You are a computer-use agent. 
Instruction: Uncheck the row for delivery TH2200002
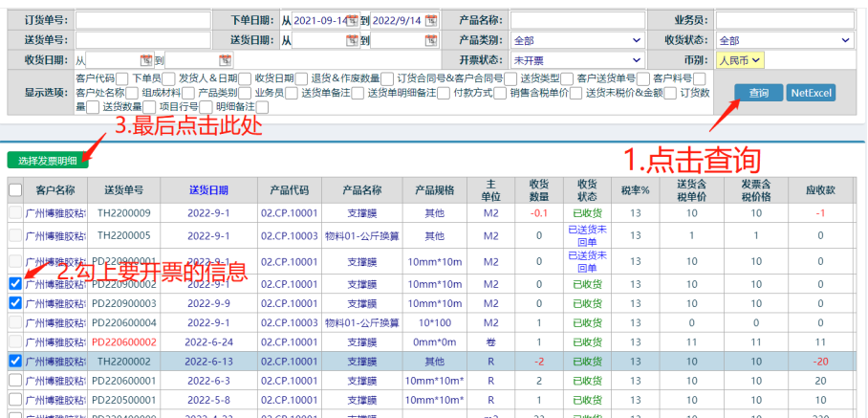tap(14, 361)
